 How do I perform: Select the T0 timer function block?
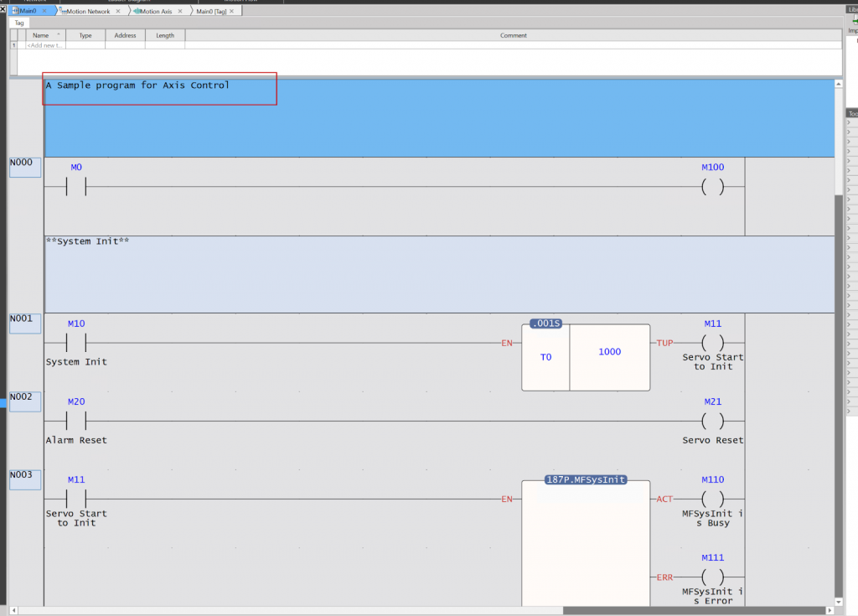[586, 356]
